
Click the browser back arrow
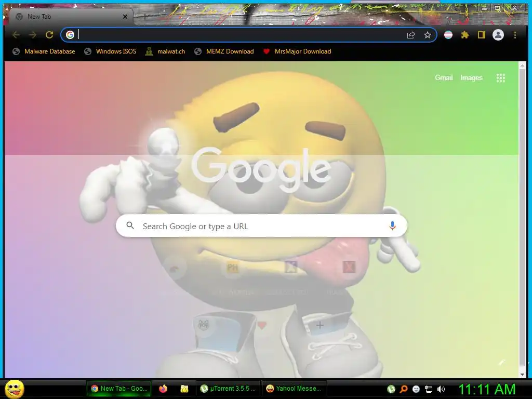(16, 35)
